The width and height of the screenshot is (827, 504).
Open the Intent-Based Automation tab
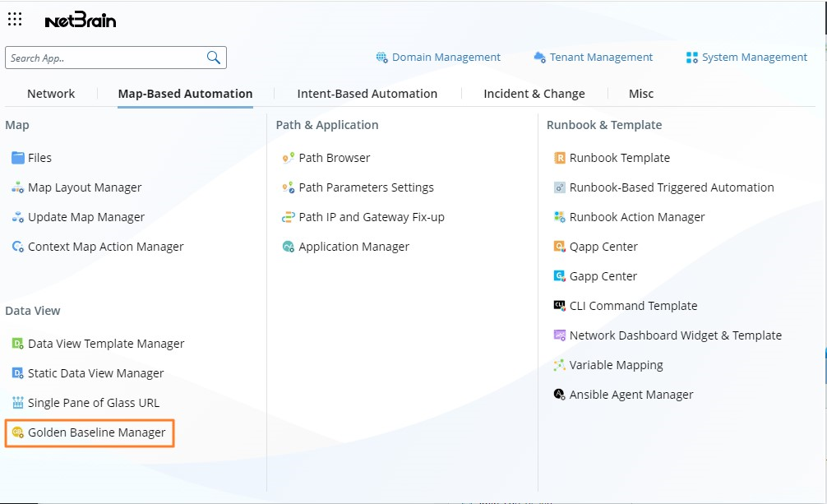pyautogui.click(x=367, y=94)
